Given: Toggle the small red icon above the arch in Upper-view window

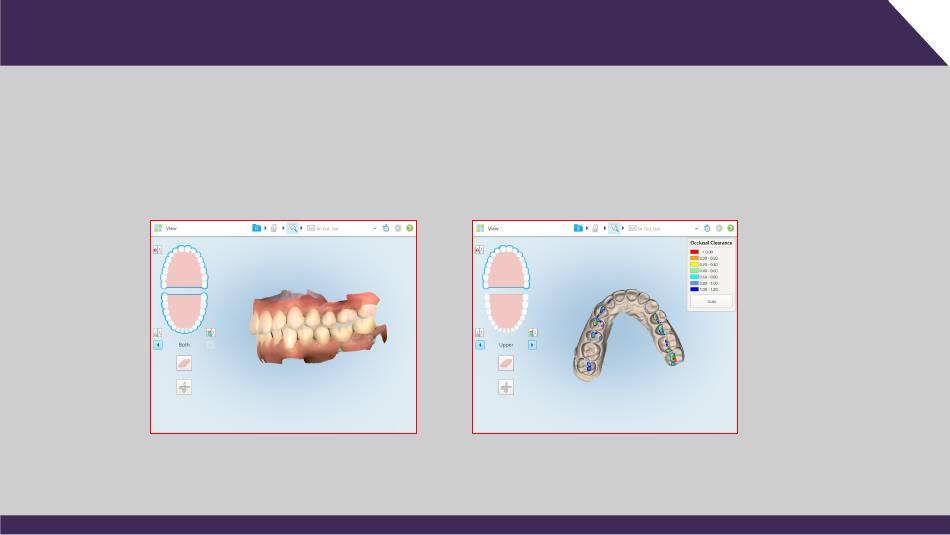Looking at the screenshot, I should tap(479, 250).
